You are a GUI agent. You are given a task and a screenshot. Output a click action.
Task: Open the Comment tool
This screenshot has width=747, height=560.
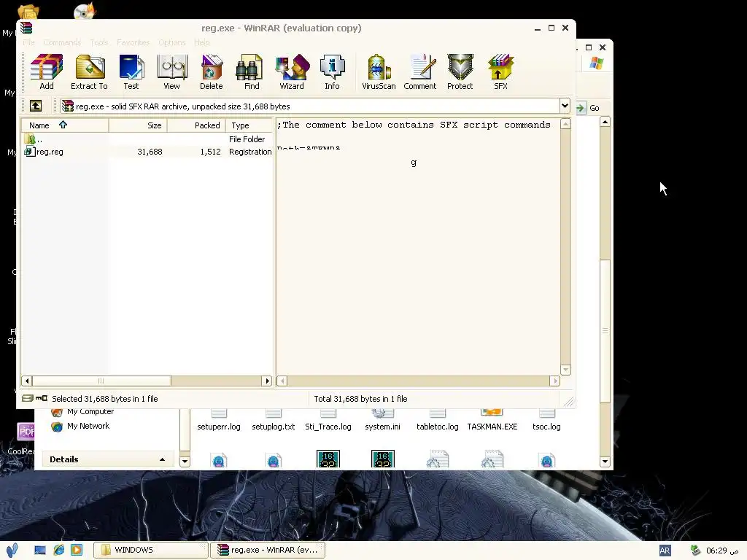tap(419, 72)
